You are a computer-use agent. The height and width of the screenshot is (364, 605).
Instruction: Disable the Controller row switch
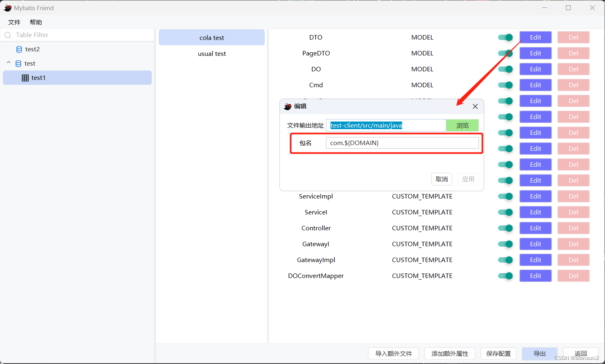pos(505,228)
